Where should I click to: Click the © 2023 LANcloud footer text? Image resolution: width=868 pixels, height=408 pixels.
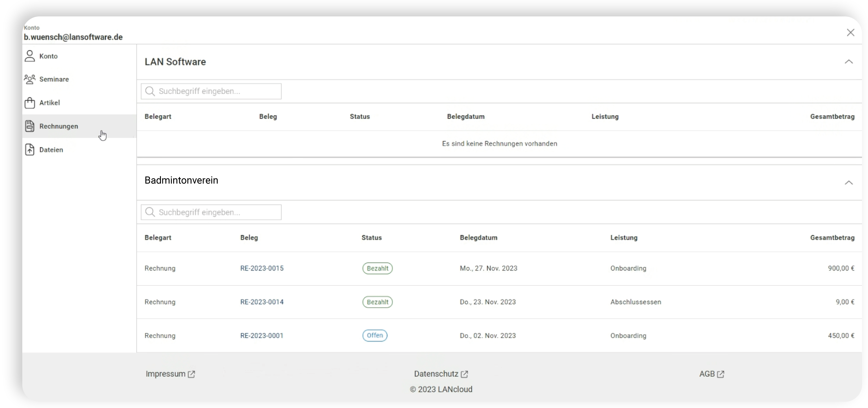(x=441, y=389)
